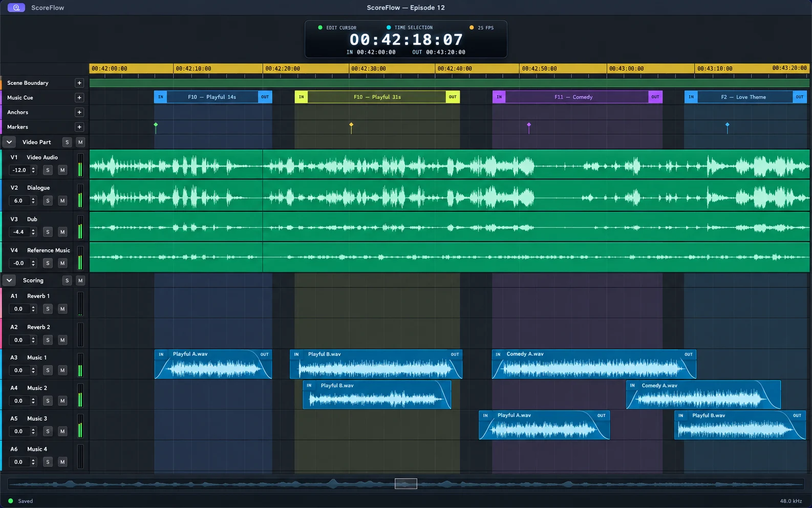This screenshot has height=508, width=812.
Task: Add an Anchors entry with plus icon
Action: [79, 112]
